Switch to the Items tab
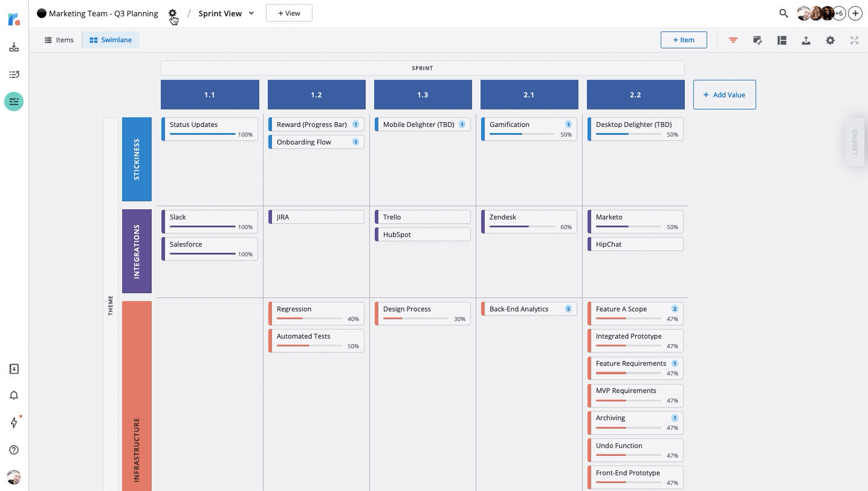 (59, 40)
